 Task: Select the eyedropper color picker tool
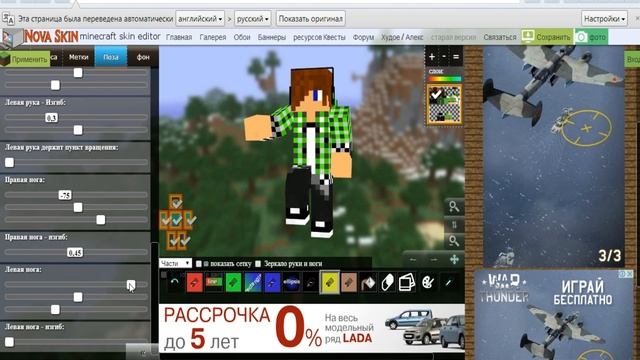click(448, 282)
